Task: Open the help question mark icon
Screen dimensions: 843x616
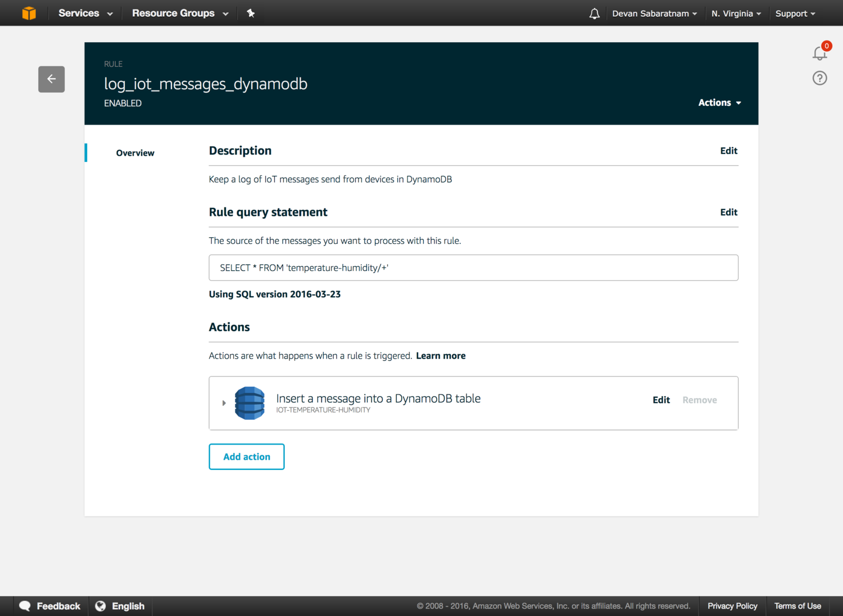Action: pos(820,78)
